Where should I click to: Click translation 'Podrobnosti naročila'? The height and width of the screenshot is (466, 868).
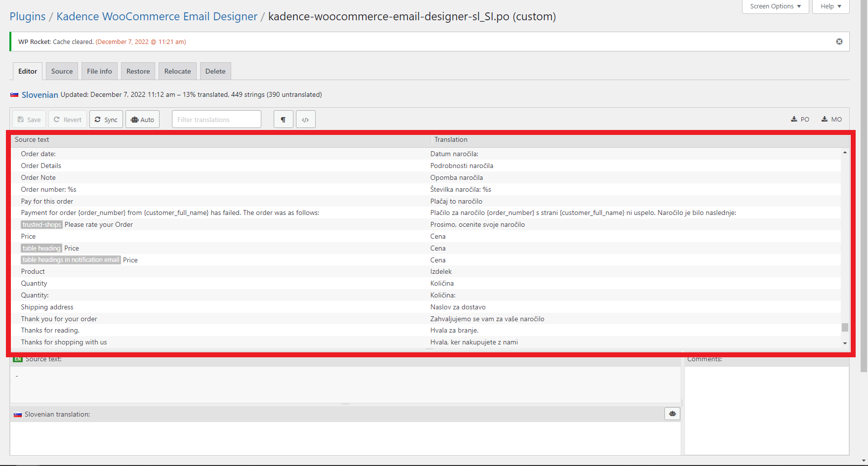461,166
